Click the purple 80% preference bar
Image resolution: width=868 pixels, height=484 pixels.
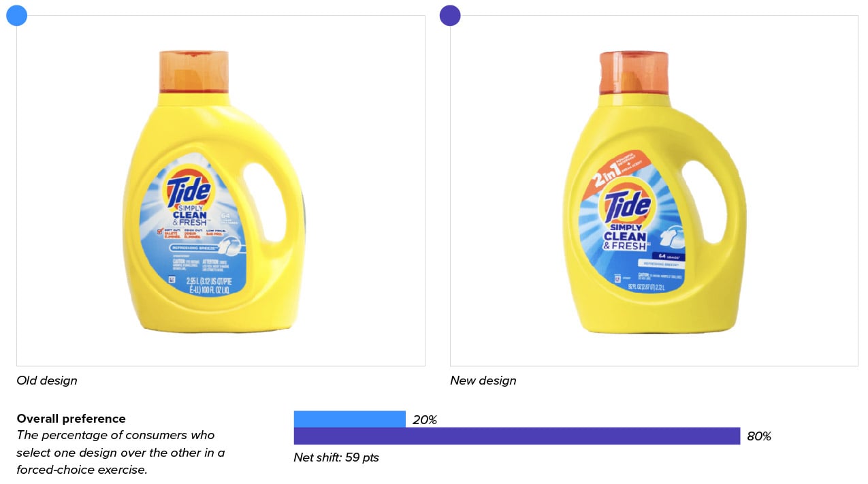tap(517, 436)
